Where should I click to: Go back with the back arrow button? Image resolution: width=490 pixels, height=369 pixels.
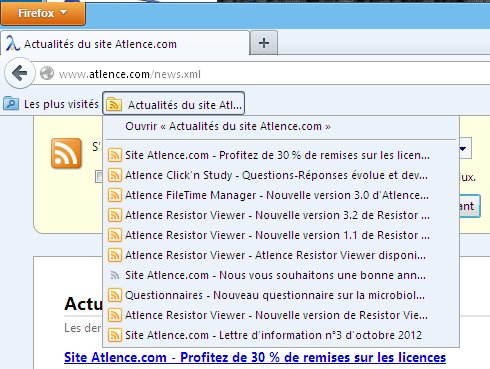point(20,73)
